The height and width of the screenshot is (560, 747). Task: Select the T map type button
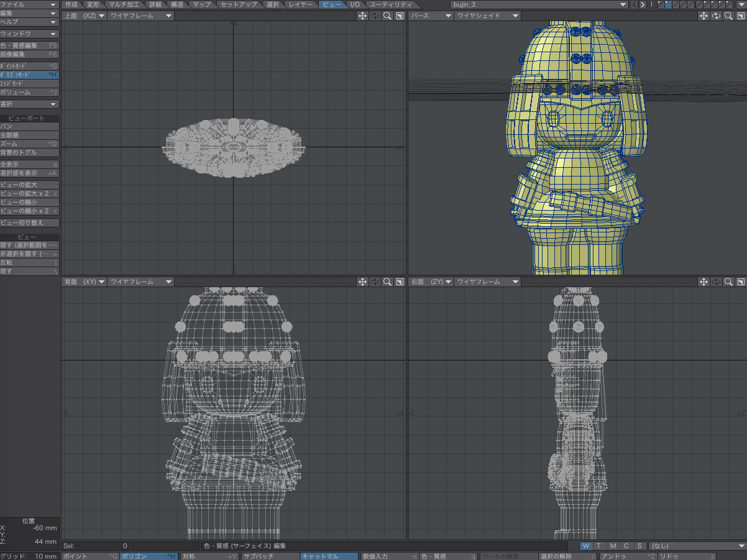pyautogui.click(x=599, y=546)
